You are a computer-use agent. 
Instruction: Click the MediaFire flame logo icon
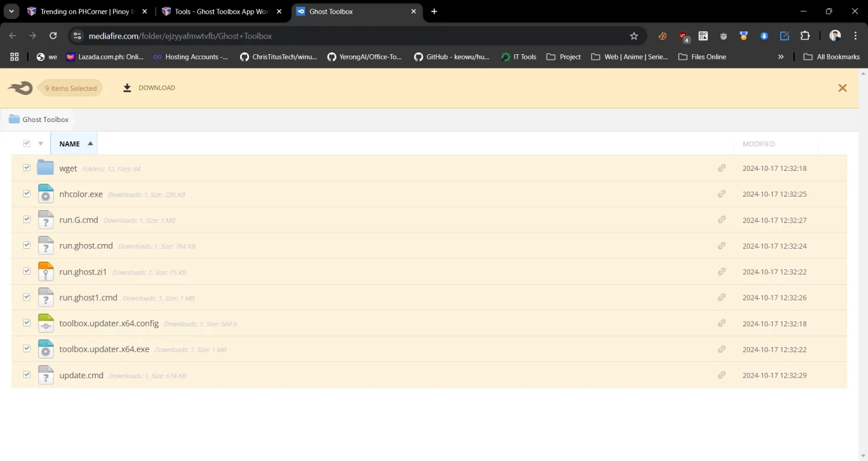[20, 87]
